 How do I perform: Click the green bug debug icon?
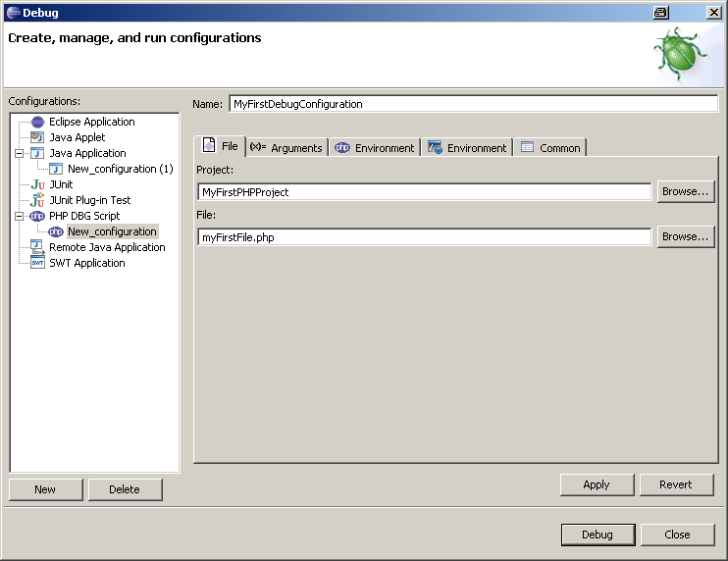coord(681,55)
